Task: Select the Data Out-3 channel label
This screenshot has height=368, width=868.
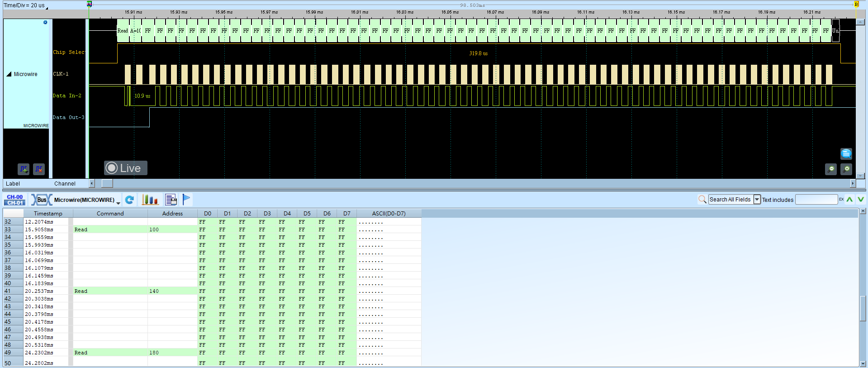Action: pos(68,118)
